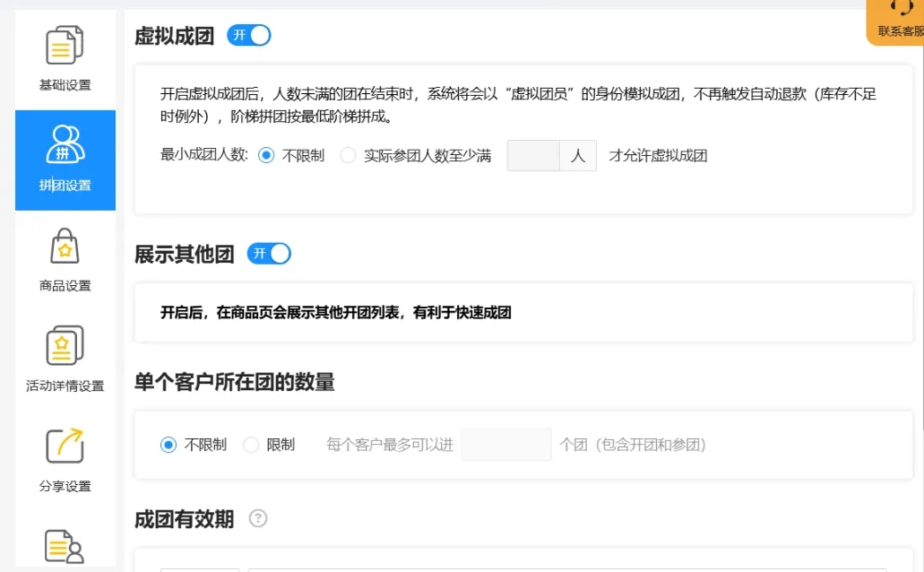Viewport: 924px width, 572px height.
Task: Go to 活动详情设置 menu label
Action: coord(65,386)
